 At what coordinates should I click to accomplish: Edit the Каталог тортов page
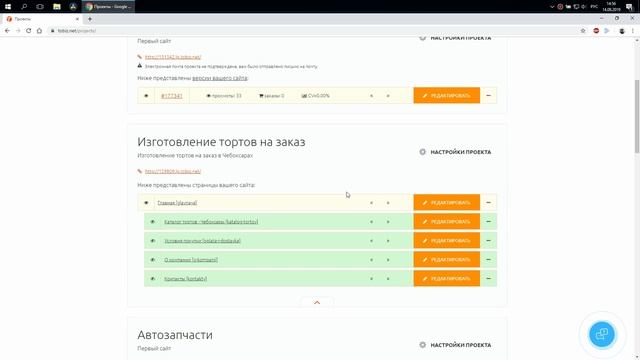(447, 222)
